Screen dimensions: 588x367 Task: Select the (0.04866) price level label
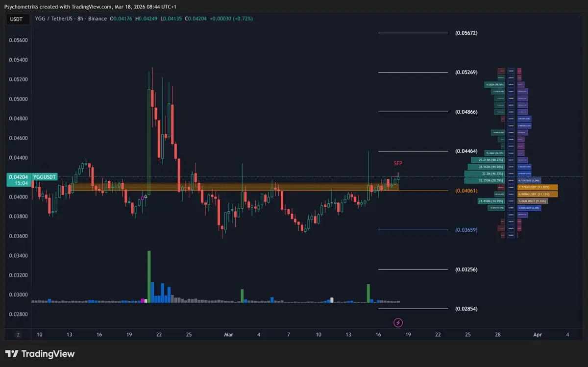pos(466,112)
